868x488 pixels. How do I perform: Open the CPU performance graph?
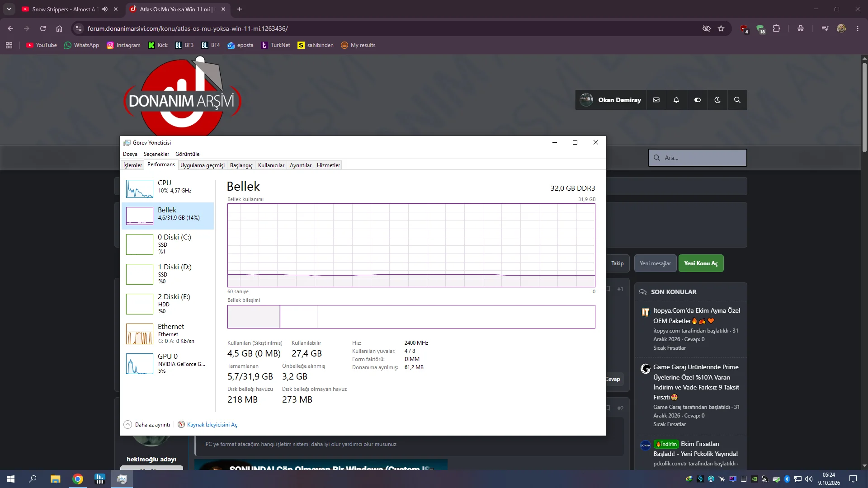(x=168, y=188)
